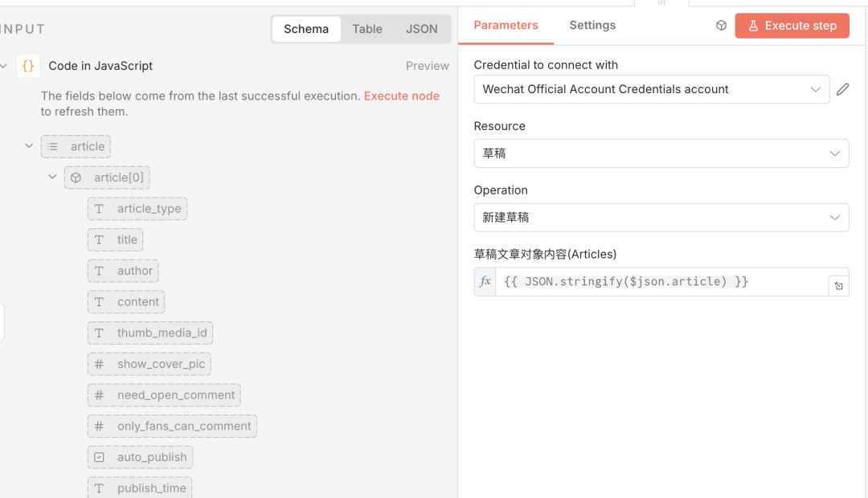Image resolution: width=868 pixels, height=498 pixels.
Task: Click the cube docs icon near Execute step
Action: (x=721, y=25)
